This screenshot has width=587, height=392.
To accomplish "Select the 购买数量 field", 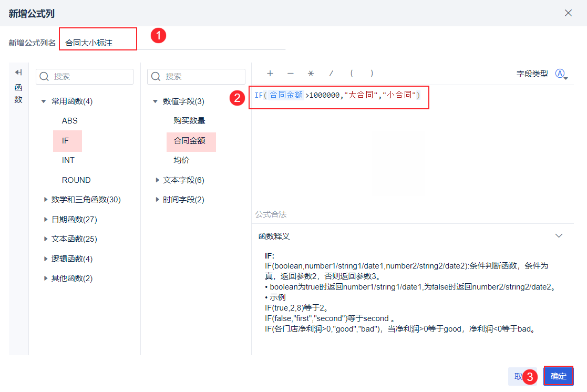I will point(189,120).
